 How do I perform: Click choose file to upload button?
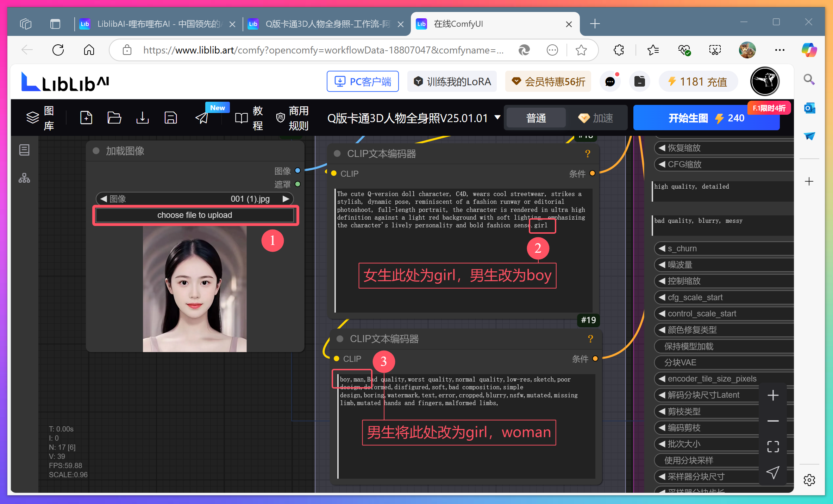(x=195, y=215)
